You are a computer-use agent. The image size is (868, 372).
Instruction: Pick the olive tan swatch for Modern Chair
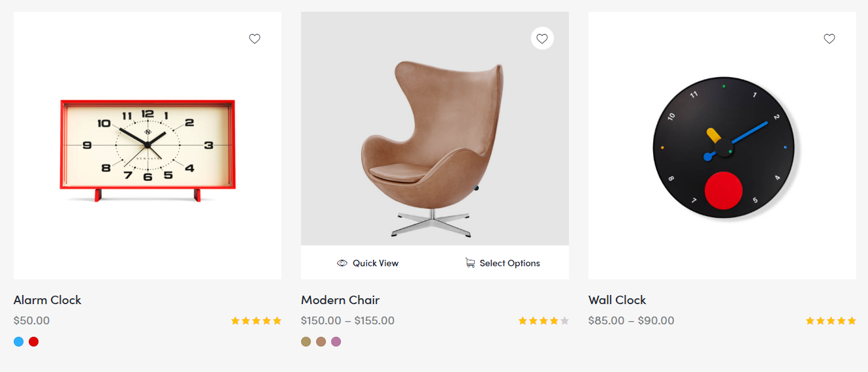click(306, 341)
